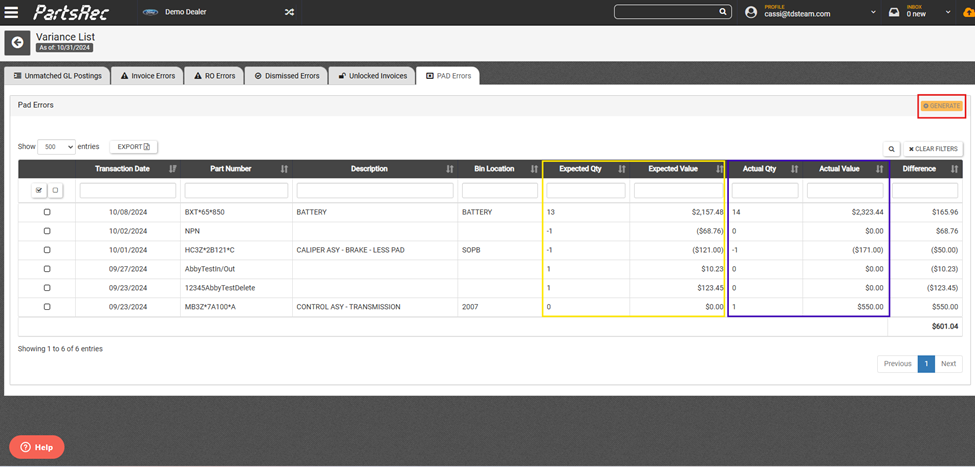Screen dimensions: 975x467
Task: Tick checkbox for NPN row
Action: [47, 231]
